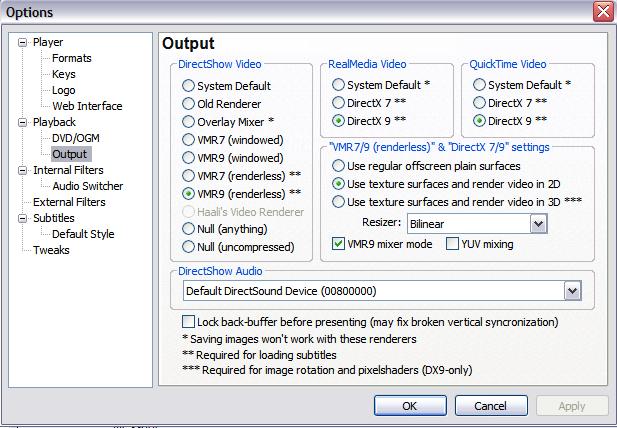The height and width of the screenshot is (428, 617).
Task: Confirm settings with OK button
Action: [410, 406]
